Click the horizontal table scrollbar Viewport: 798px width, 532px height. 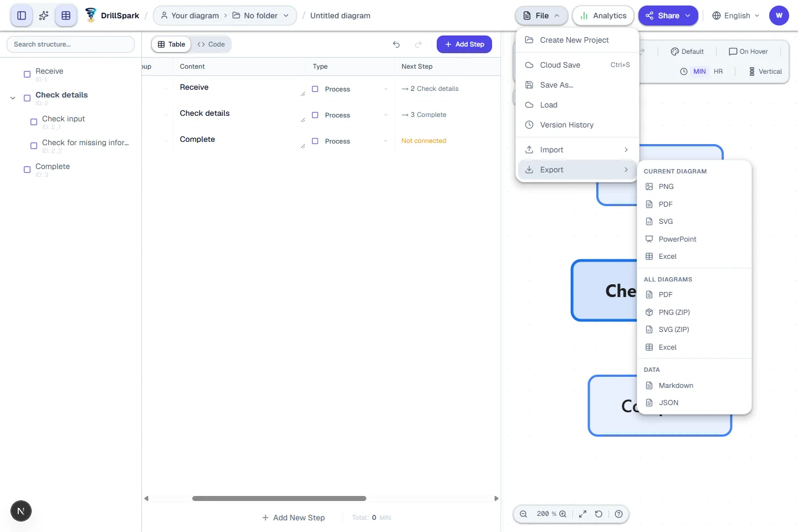[x=279, y=498]
